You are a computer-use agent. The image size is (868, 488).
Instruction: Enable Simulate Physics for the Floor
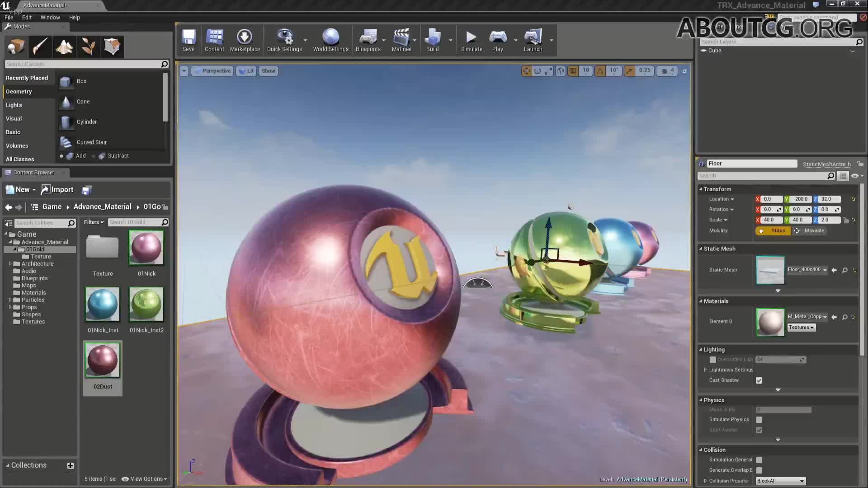coord(759,419)
